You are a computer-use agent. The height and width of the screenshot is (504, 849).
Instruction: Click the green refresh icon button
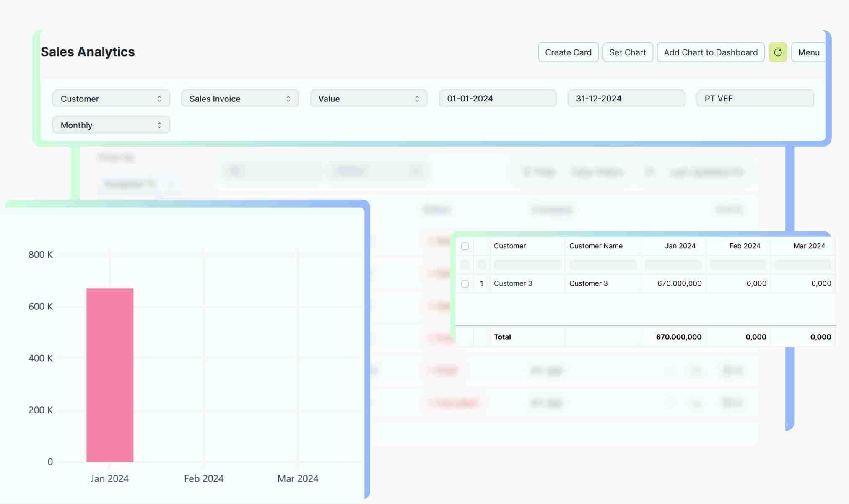point(777,52)
